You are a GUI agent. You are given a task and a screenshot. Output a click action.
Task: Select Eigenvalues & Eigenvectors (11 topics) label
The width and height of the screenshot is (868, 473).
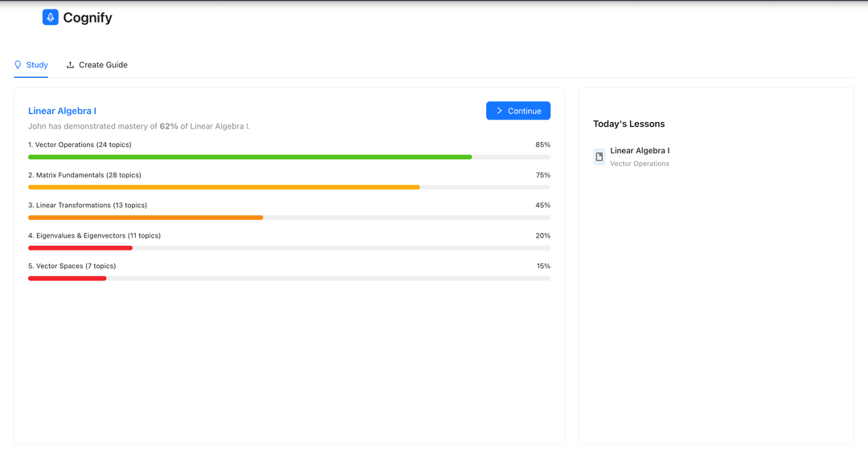pyautogui.click(x=94, y=236)
